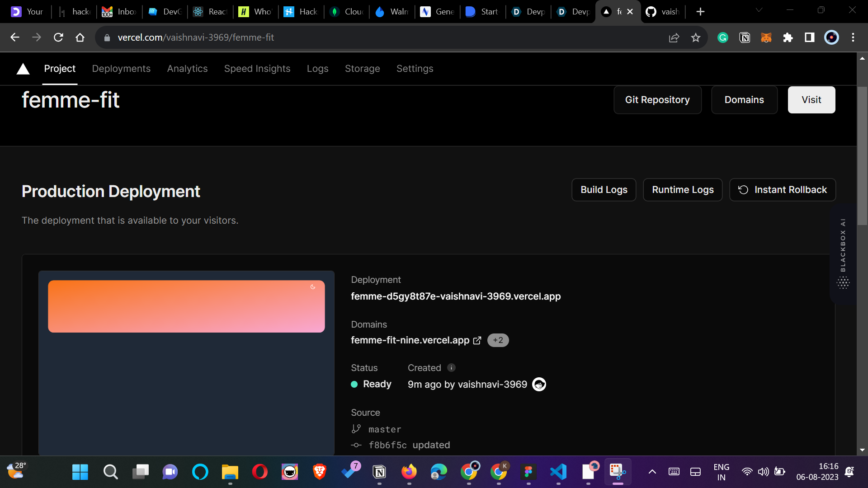The height and width of the screenshot is (488, 868).
Task: Launch Visual Studio Code from taskbar
Action: (558, 472)
